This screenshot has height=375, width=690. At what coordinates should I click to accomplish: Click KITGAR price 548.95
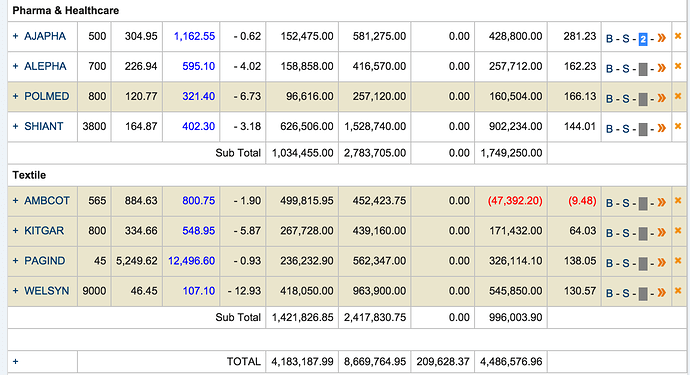[198, 231]
